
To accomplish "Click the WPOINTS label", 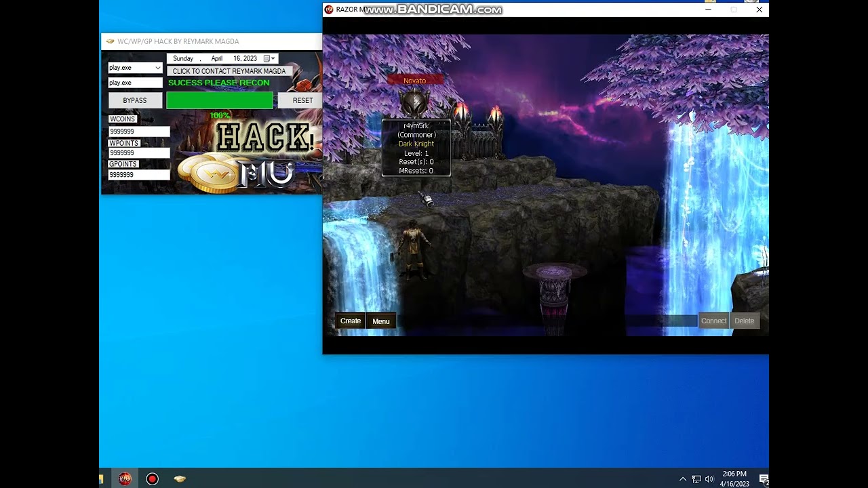I will click(x=124, y=144).
